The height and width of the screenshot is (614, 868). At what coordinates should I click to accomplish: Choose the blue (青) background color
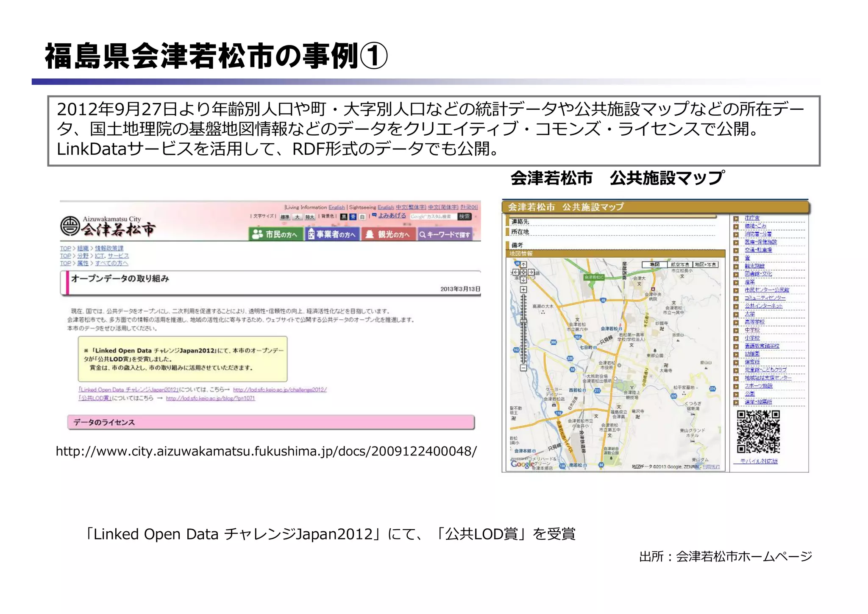point(353,217)
